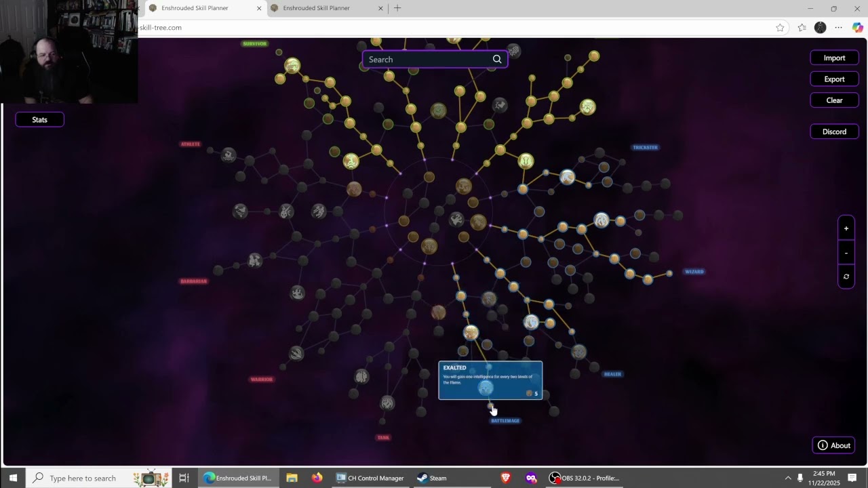Viewport: 868px width, 488px height.
Task: Open the Discord link button
Action: click(x=834, y=131)
